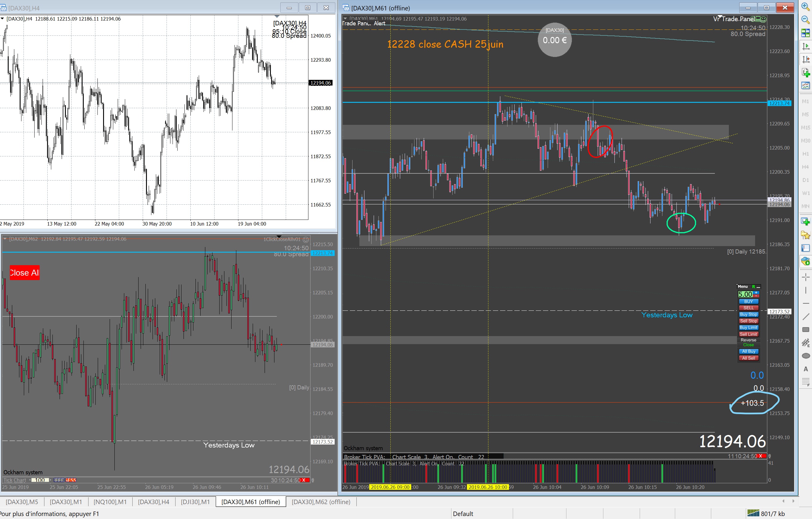
Task: Click the 5.00 lot size field
Action: point(745,294)
